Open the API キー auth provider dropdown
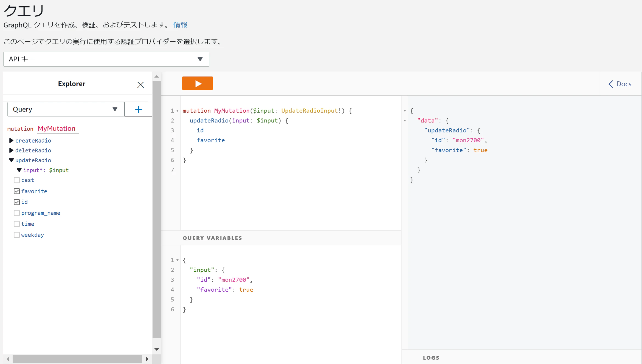The height and width of the screenshot is (364, 642). tap(106, 59)
